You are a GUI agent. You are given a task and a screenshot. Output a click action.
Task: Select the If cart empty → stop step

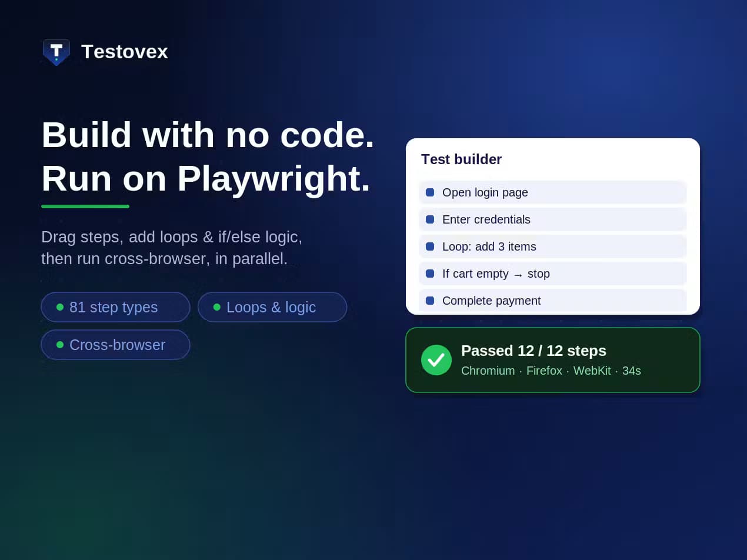(552, 274)
